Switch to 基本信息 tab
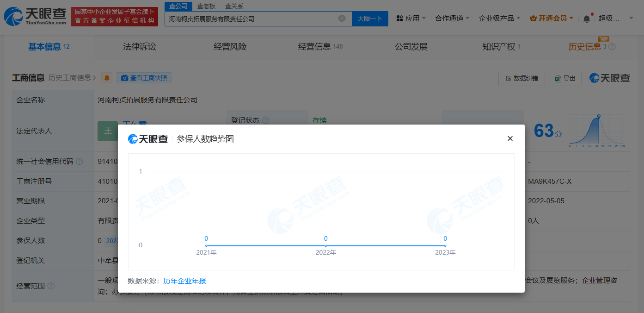Image resolution: width=644 pixels, height=313 pixels. tap(49, 46)
